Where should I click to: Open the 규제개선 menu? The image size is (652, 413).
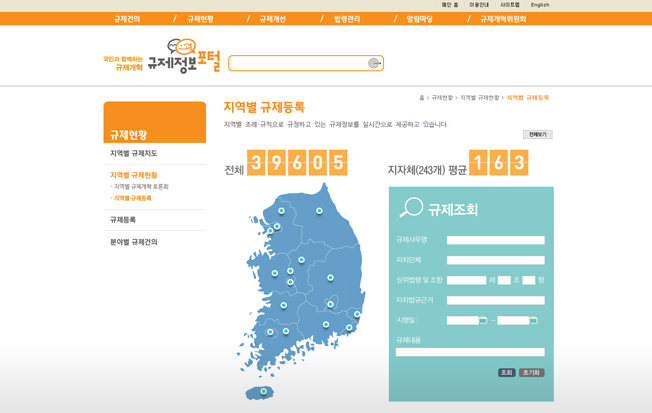[272, 19]
